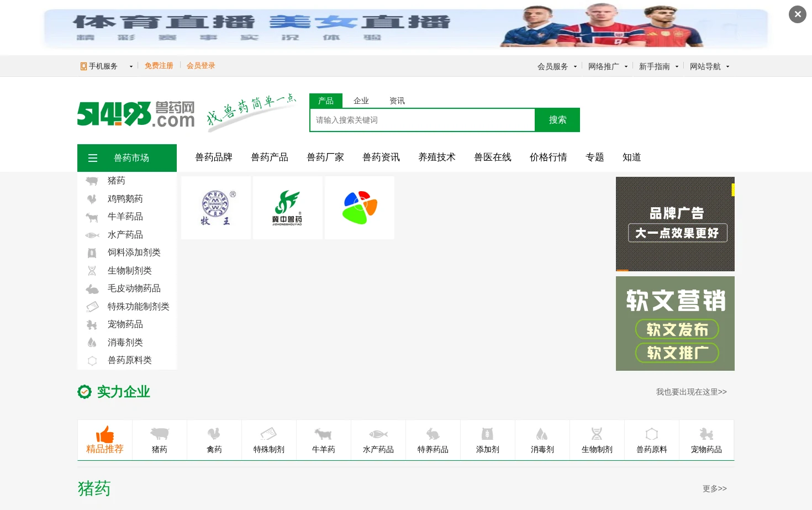The height and width of the screenshot is (510, 812).
Task: Click the 更多>> link beside 猪药
Action: coord(715,488)
